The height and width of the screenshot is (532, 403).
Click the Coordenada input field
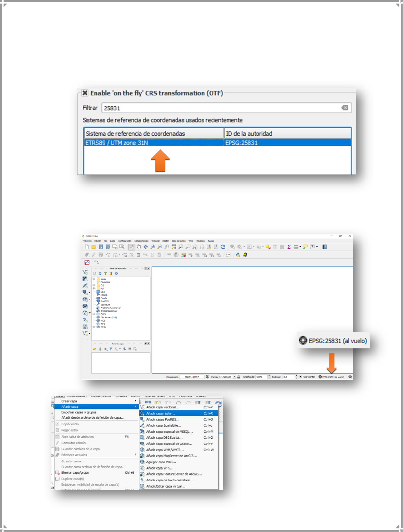[192, 377]
